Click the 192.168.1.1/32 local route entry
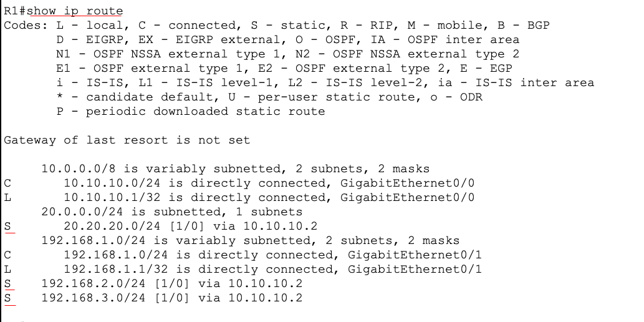644x322 pixels. [x=243, y=270]
